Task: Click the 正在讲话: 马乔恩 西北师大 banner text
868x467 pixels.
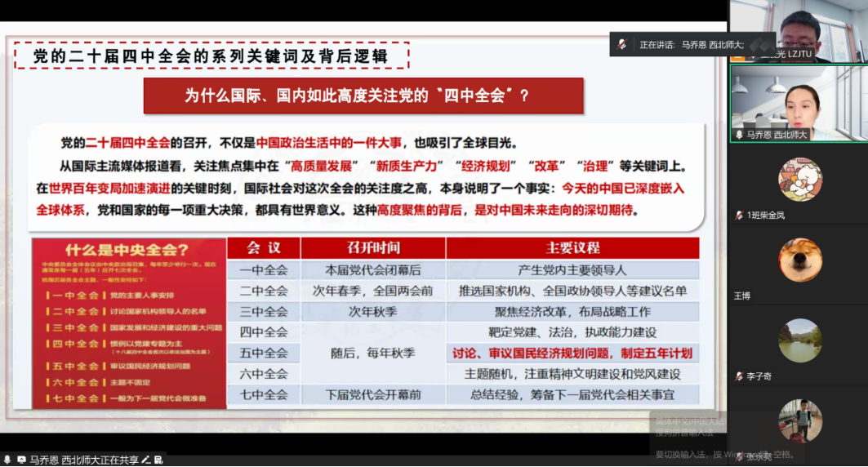Action: click(x=692, y=45)
